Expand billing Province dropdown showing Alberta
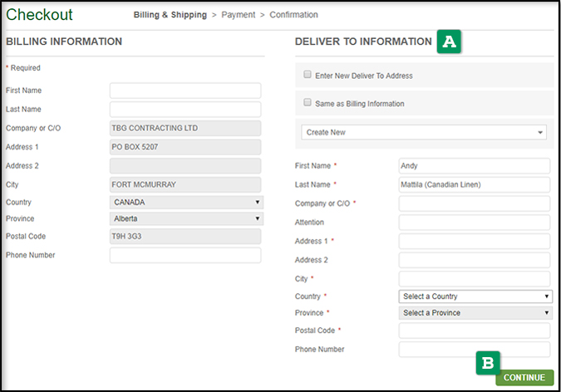Image resolution: width=561 pixels, height=392 pixels. pos(186,219)
